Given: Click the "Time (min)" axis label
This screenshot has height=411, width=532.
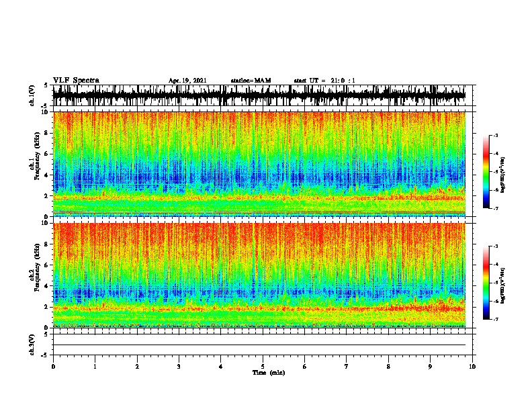Looking at the screenshot, I should point(269,373).
